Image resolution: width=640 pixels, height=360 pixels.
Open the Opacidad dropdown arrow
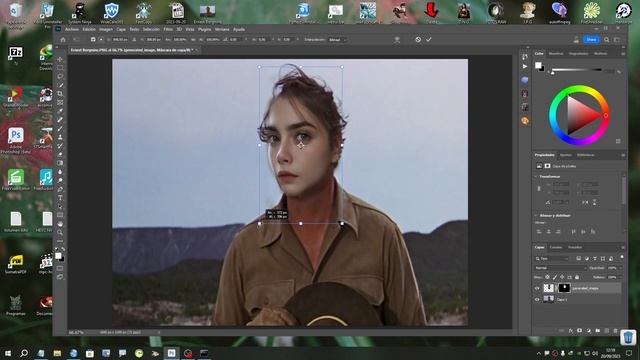pos(620,268)
